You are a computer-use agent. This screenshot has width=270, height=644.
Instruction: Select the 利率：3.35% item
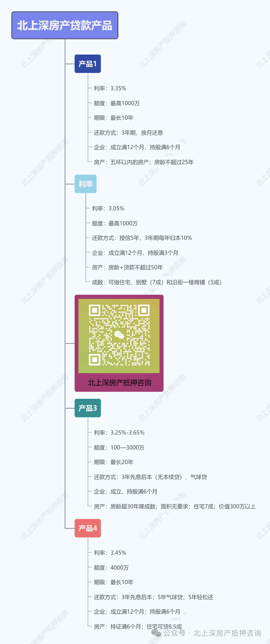(x=110, y=88)
